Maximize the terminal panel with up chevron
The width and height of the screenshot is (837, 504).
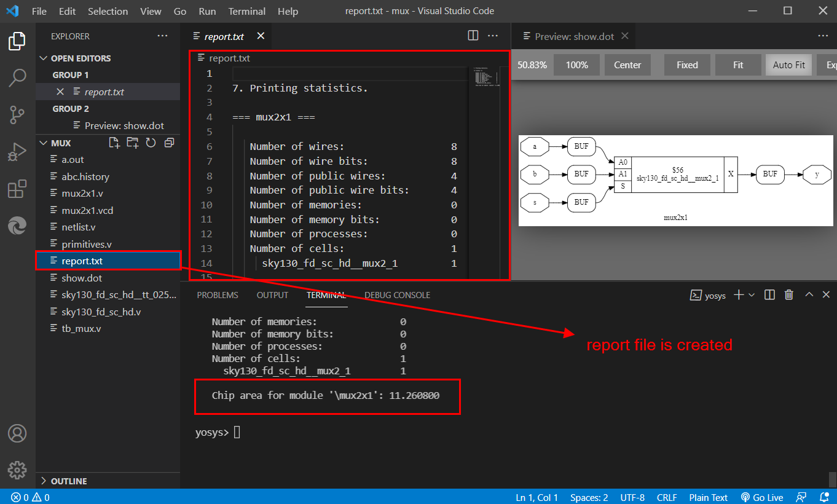click(809, 295)
